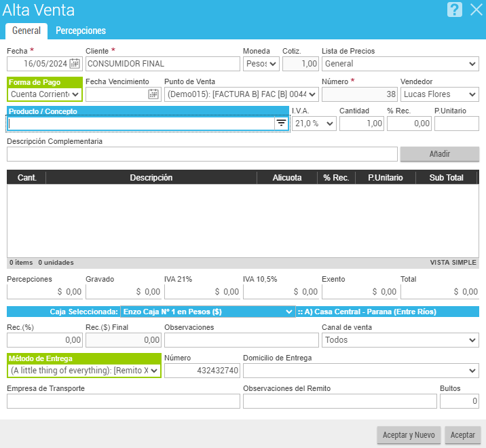Viewport: 486px width, 448px height.
Task: Open the Lista de Precios dropdown
Action: pyautogui.click(x=400, y=64)
